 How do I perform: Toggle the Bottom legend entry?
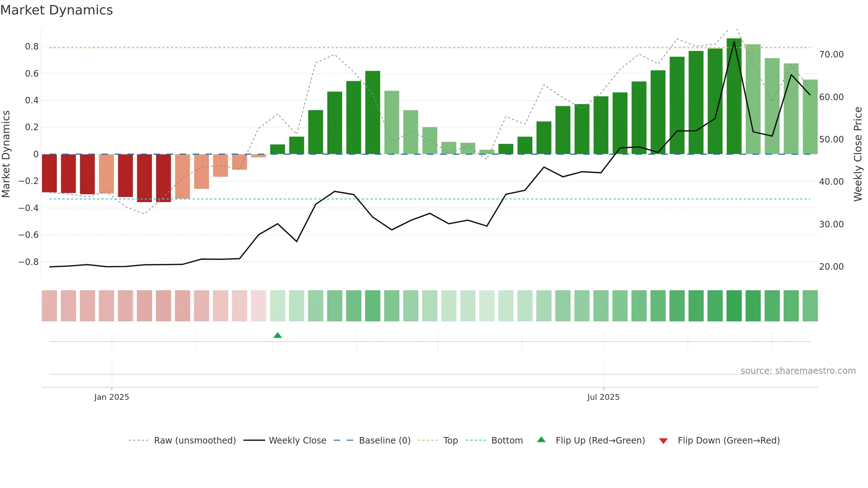tap(494, 440)
